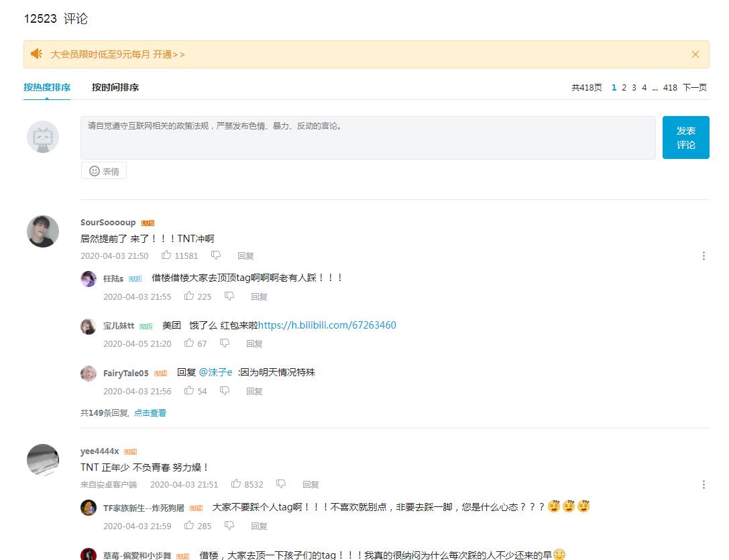
Task: Jump to last page 418
Action: pos(670,87)
